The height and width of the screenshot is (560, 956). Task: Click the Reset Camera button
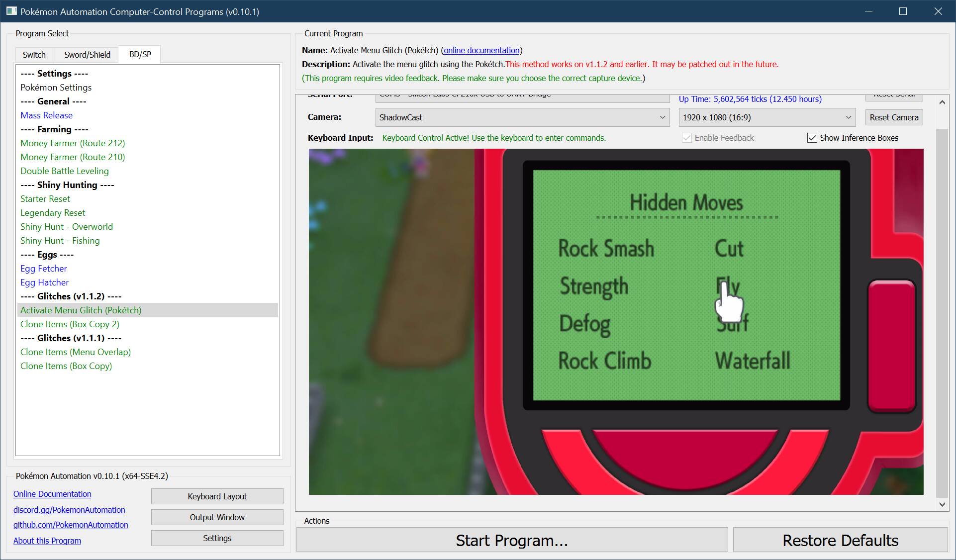click(893, 117)
